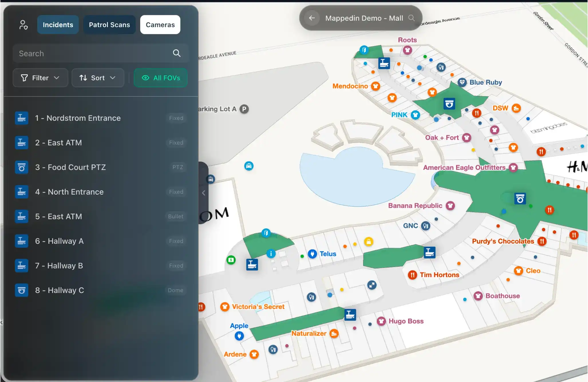Click the information desk icon
This screenshot has width=588, height=382.
[x=271, y=254]
